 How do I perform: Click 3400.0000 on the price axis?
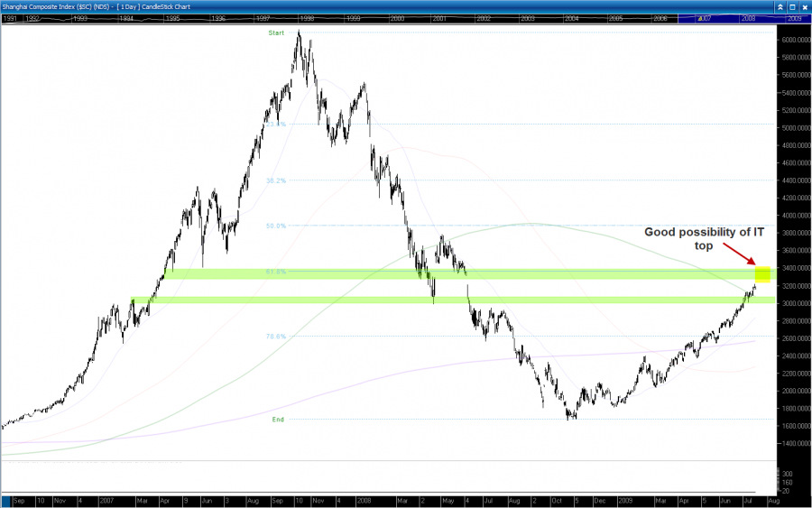click(x=797, y=268)
